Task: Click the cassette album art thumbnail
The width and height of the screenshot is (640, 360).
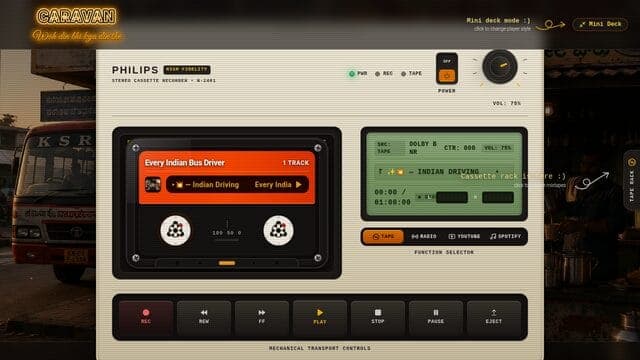Action: tap(153, 184)
